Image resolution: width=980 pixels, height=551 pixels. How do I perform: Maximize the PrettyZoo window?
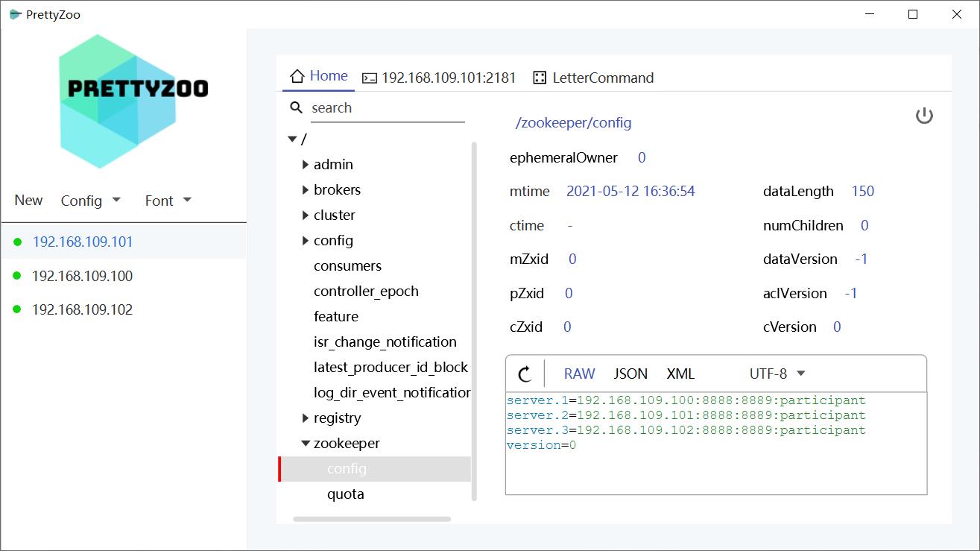pos(913,14)
